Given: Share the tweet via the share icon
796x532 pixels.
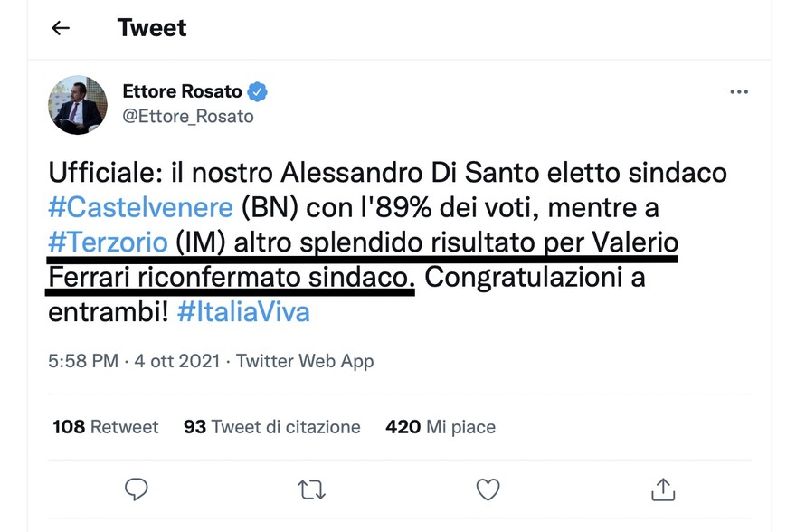Looking at the screenshot, I should [x=662, y=489].
